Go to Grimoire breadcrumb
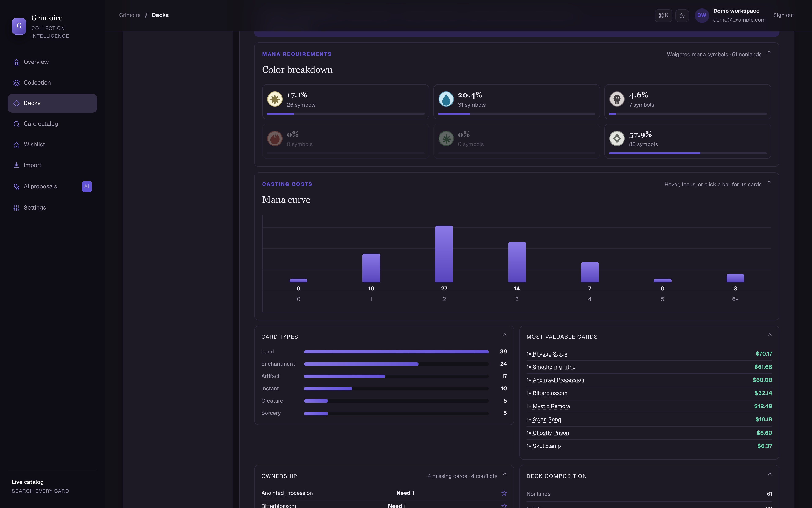Image resolution: width=812 pixels, height=508 pixels. click(x=130, y=15)
